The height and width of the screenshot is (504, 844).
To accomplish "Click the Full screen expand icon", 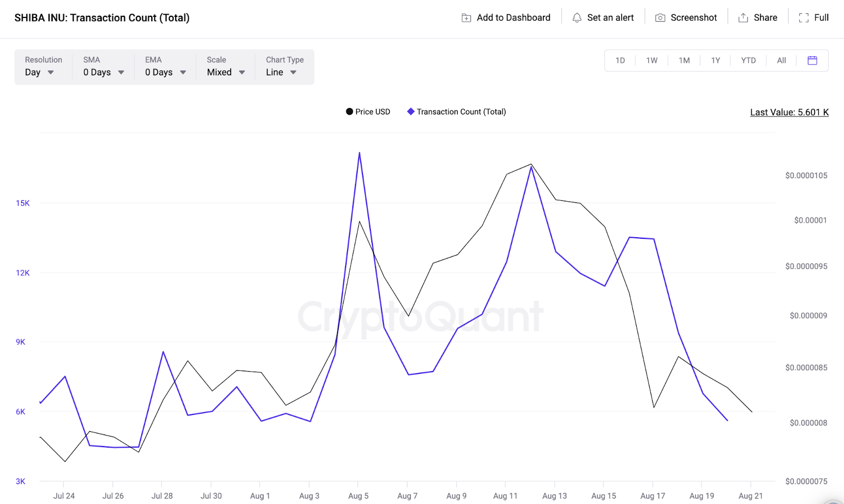I will (804, 18).
